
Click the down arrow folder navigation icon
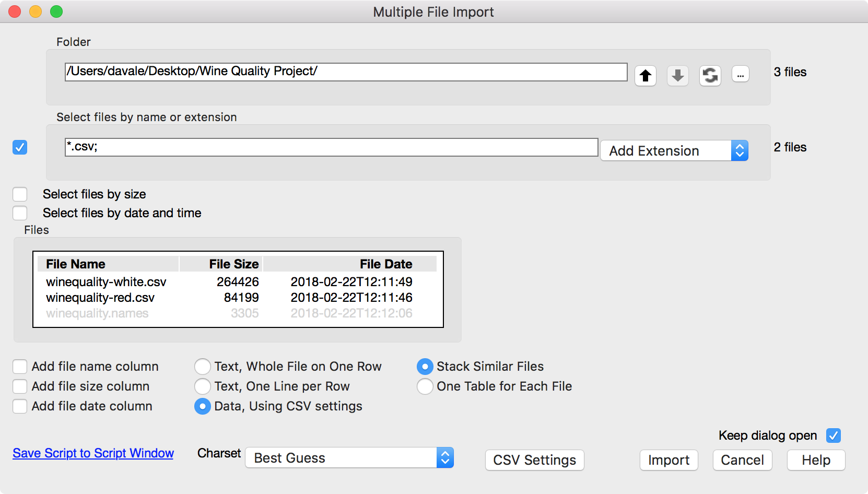pos(677,75)
